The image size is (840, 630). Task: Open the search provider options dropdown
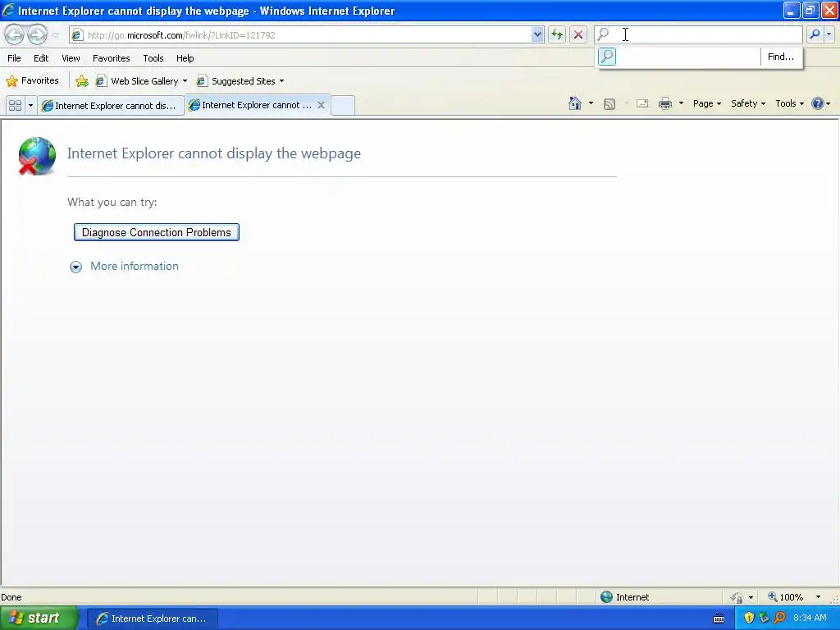(829, 34)
